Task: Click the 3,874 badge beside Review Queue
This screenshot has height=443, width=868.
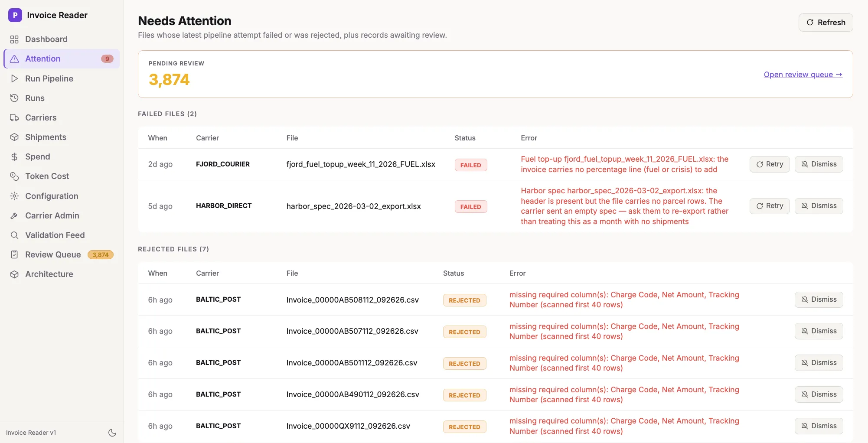Action: 101,255
